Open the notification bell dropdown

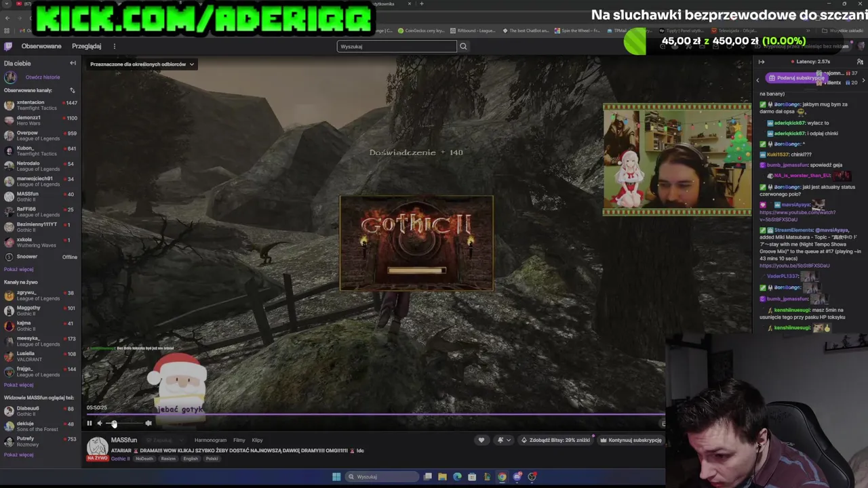pyautogui.click(x=504, y=440)
